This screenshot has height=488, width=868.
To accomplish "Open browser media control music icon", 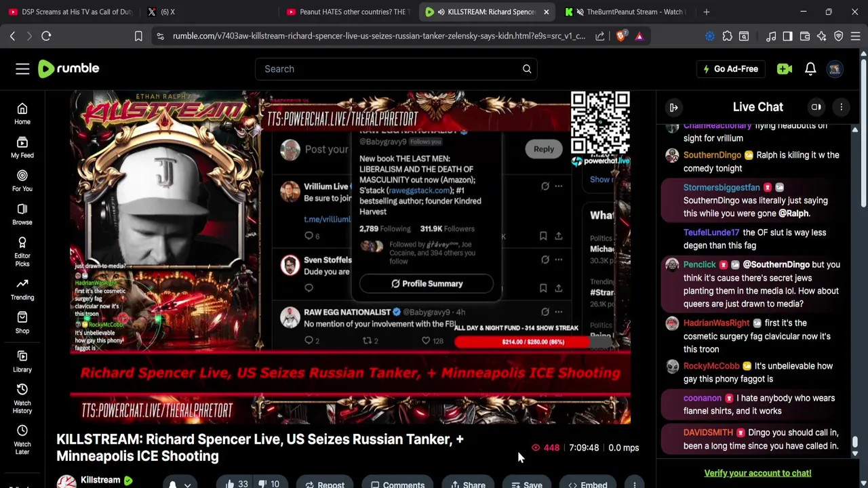I will [771, 36].
